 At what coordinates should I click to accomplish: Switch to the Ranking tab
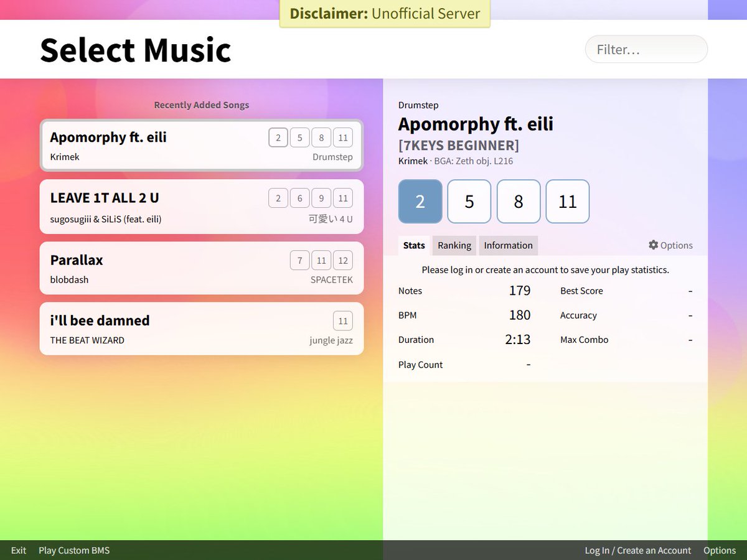(454, 245)
